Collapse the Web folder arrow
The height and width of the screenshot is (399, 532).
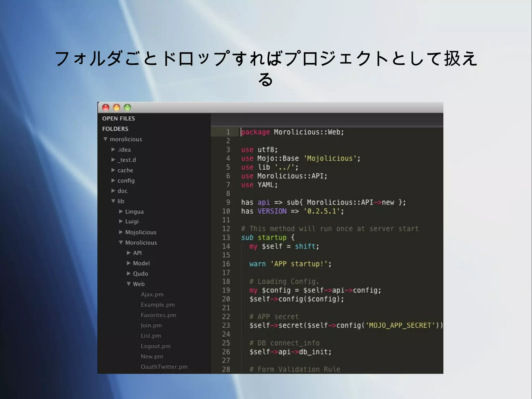(x=129, y=284)
